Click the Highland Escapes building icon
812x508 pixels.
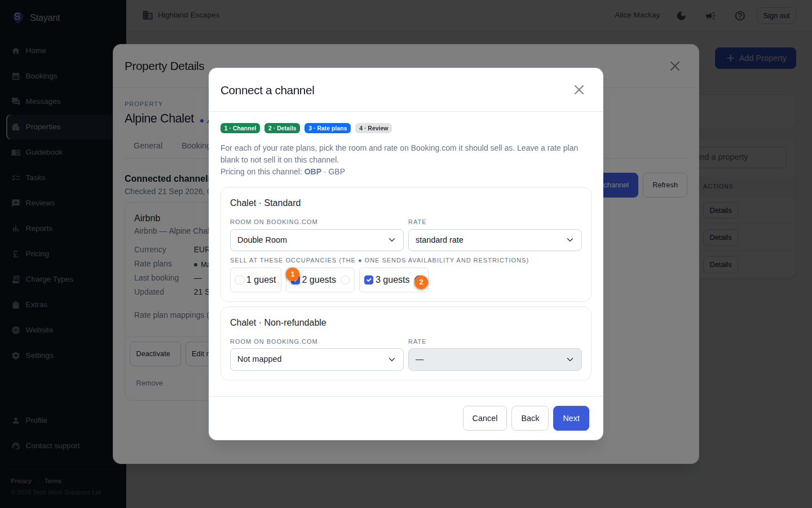[148, 15]
